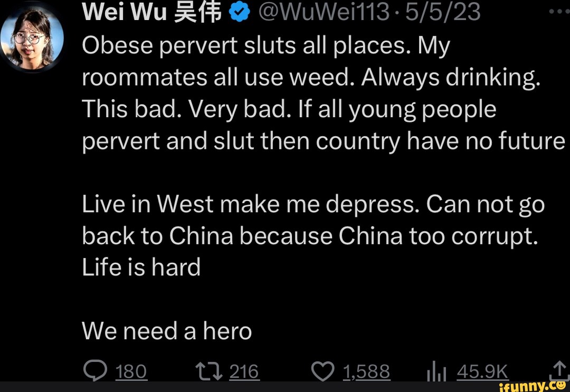The height and width of the screenshot is (392, 570).
Task: Click the Wei Wu display name
Action: [x=151, y=12]
